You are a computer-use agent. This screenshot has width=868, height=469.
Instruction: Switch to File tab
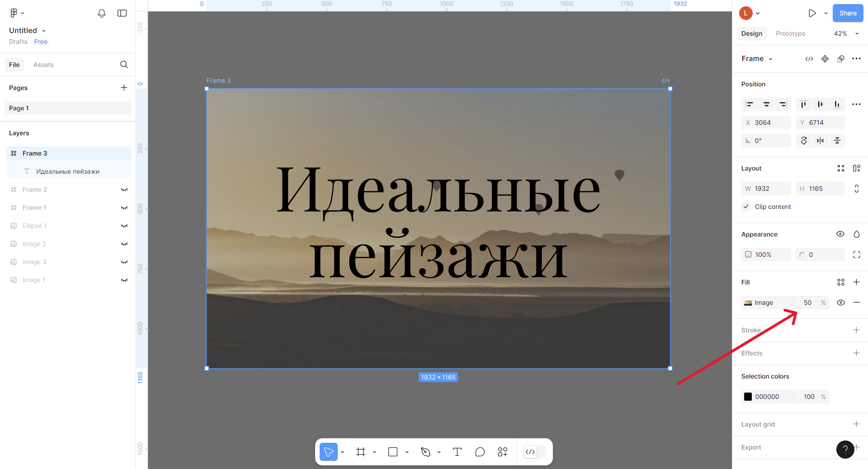coord(14,65)
